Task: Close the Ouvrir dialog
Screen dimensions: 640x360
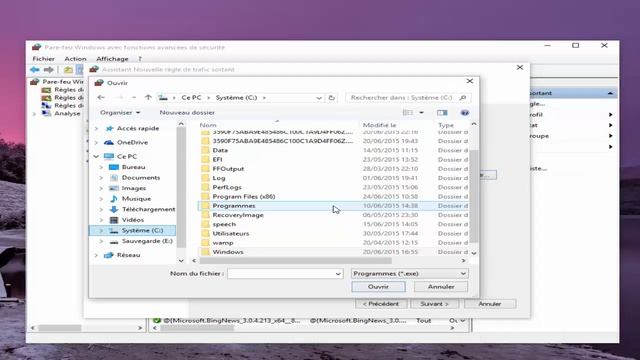Action: tap(470, 81)
